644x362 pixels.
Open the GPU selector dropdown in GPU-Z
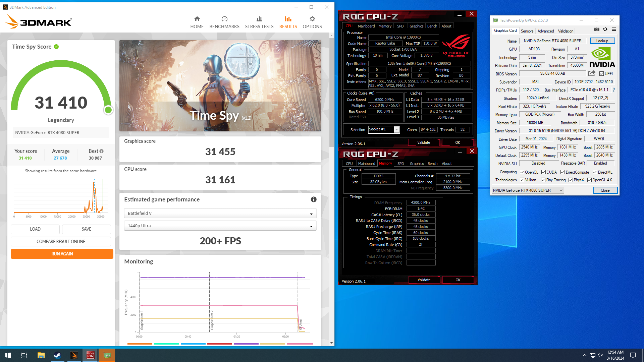(528, 190)
